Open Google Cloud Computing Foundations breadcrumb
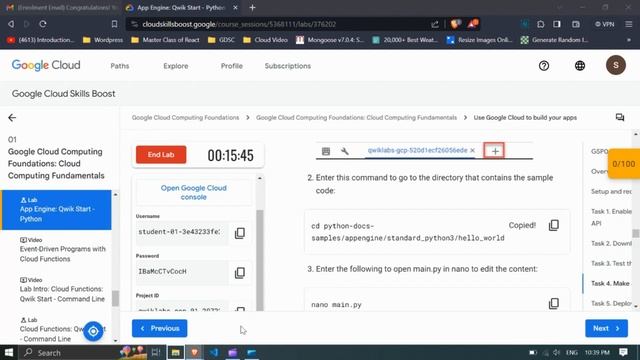 (185, 118)
